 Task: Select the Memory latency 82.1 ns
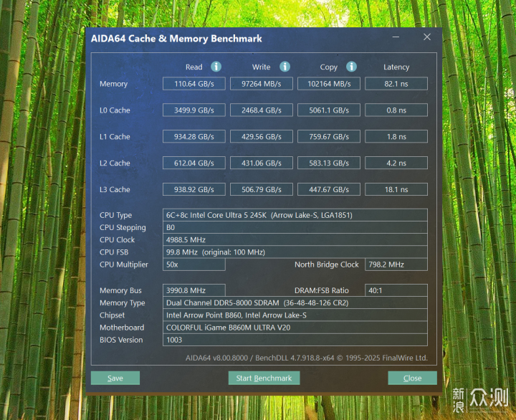coord(396,84)
